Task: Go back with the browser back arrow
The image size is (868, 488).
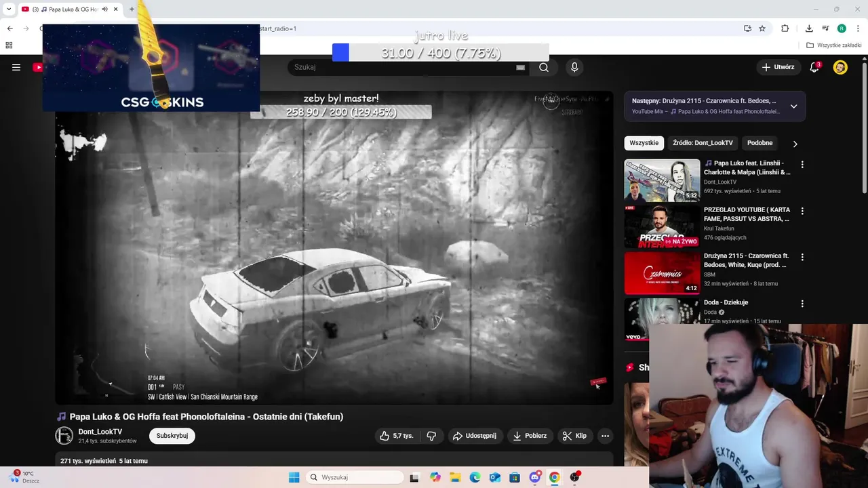Action: click(x=9, y=28)
